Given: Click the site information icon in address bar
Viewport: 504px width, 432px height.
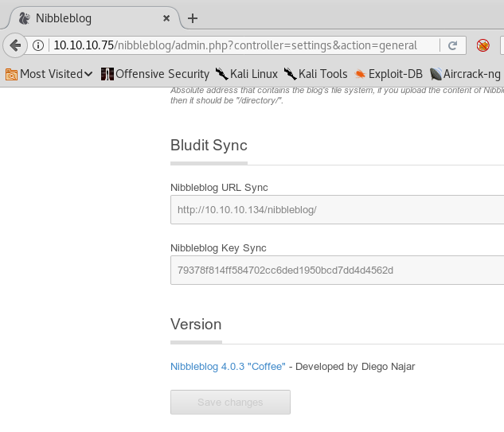Looking at the screenshot, I should (38, 45).
